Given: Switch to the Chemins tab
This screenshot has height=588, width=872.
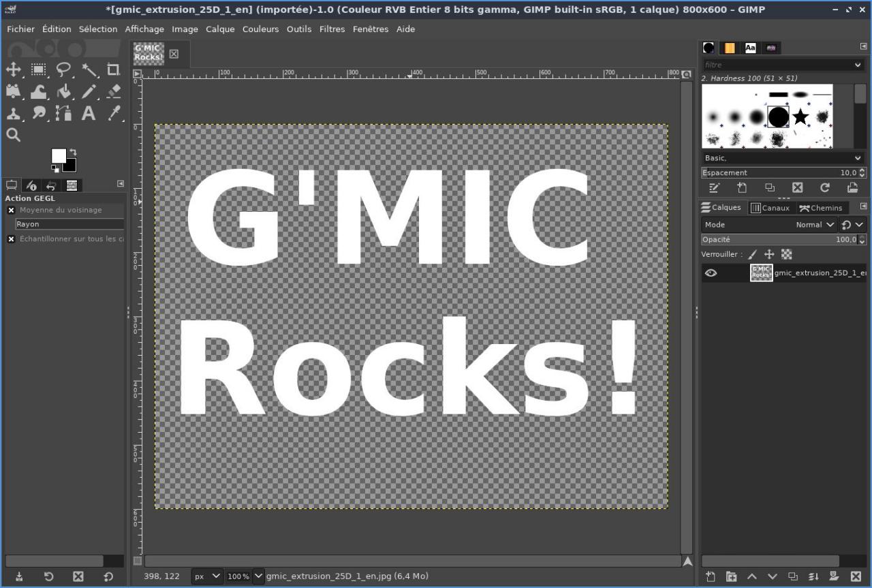Looking at the screenshot, I should click(821, 208).
